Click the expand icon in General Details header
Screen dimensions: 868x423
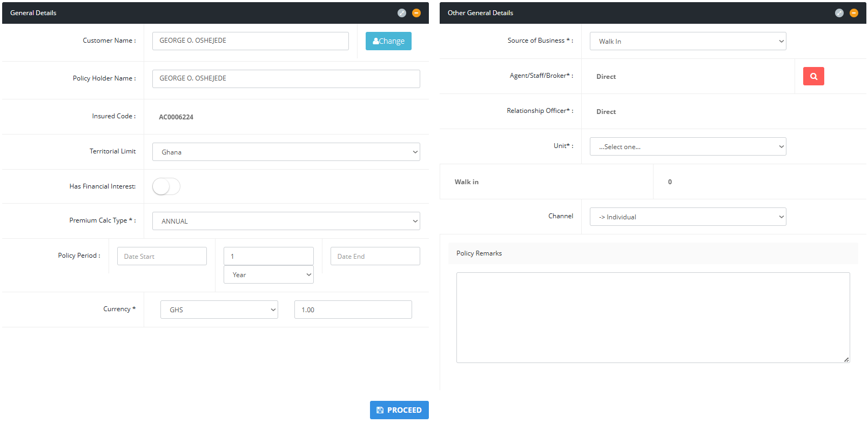(401, 13)
